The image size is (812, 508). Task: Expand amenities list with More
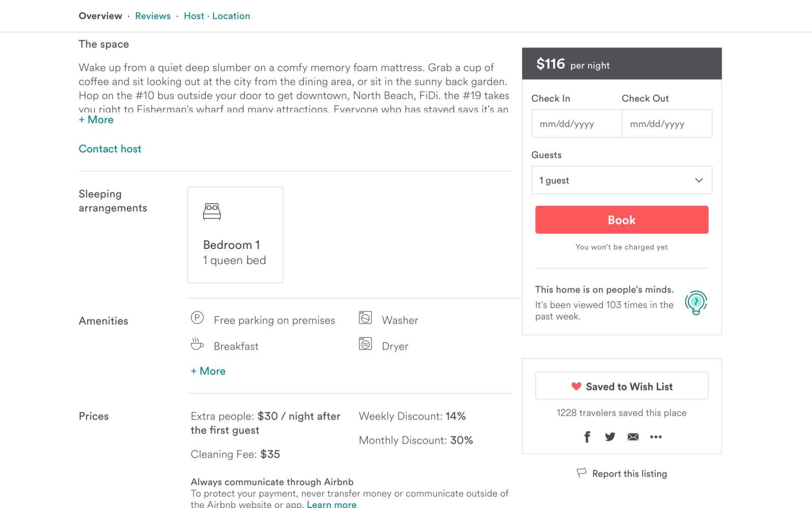[208, 371]
